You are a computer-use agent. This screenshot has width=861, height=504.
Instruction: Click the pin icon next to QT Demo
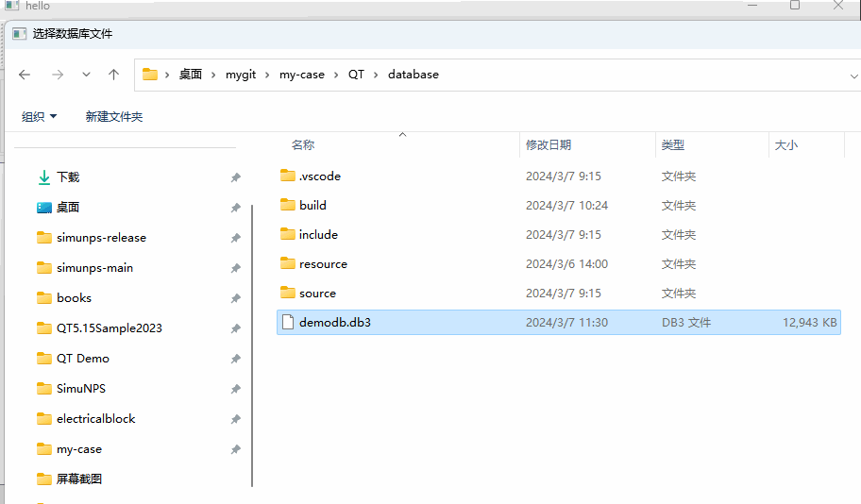coord(236,359)
